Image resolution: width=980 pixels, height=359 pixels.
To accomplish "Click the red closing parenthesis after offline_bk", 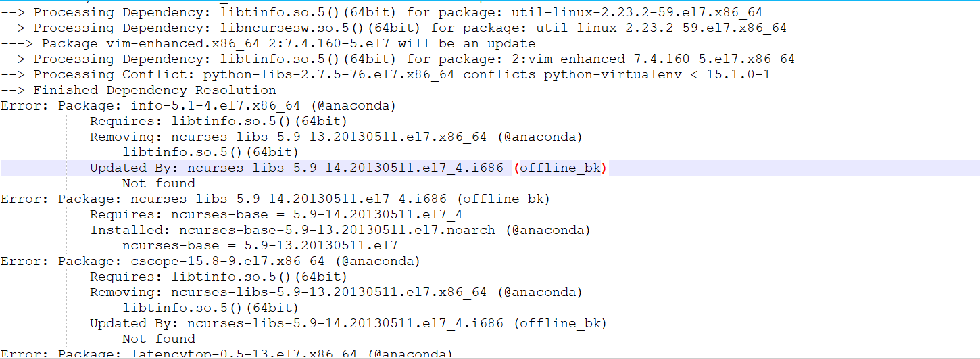I will pos(604,168).
